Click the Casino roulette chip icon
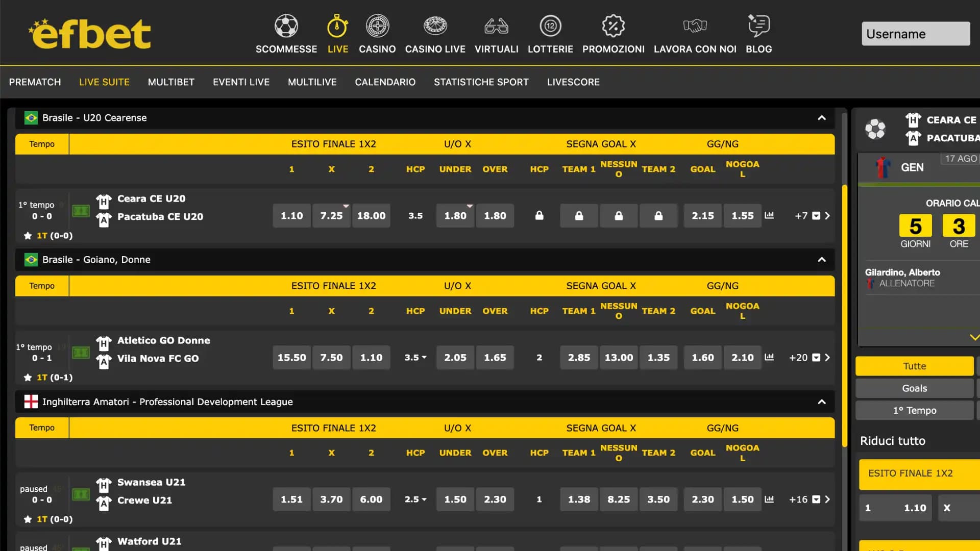The image size is (980, 551). click(x=377, y=26)
